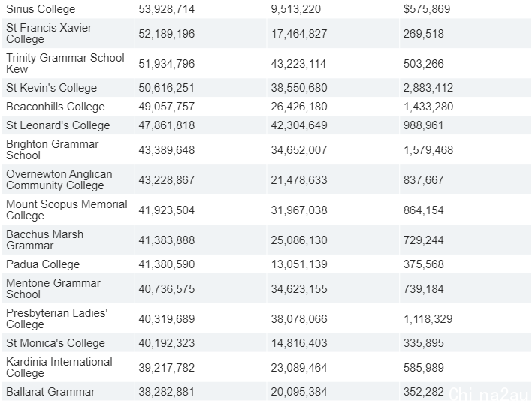Select the value 47,861,818 for St Leonard's
This screenshot has height=404, width=532.
point(167,125)
